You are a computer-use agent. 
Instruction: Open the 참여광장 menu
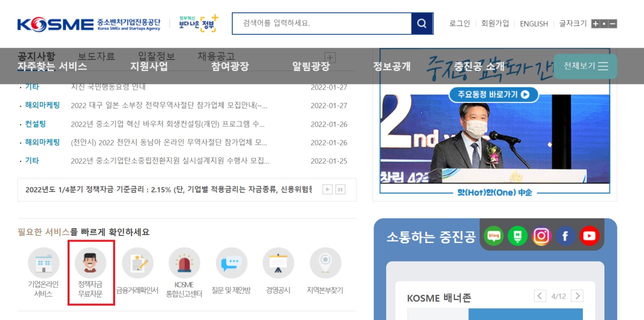click(x=230, y=66)
